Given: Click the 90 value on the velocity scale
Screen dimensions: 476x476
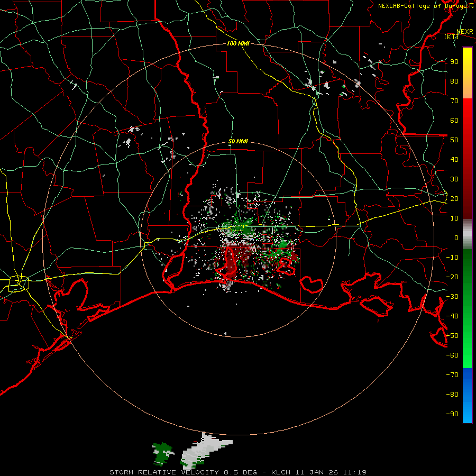Looking at the screenshot, I should [x=454, y=62].
